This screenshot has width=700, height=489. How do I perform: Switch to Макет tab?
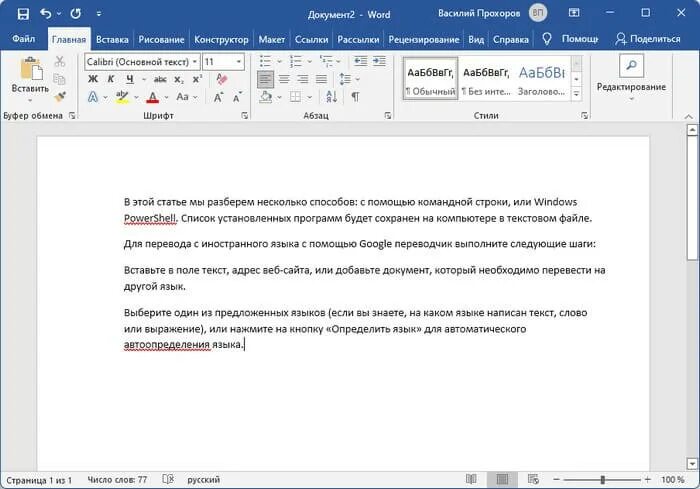click(271, 39)
